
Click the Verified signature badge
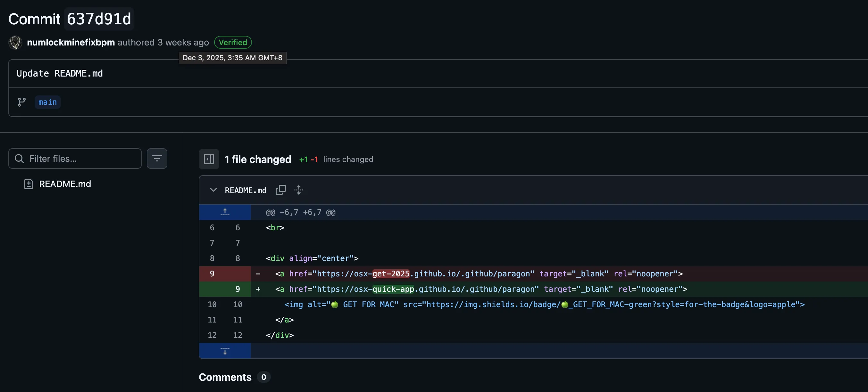click(x=232, y=42)
